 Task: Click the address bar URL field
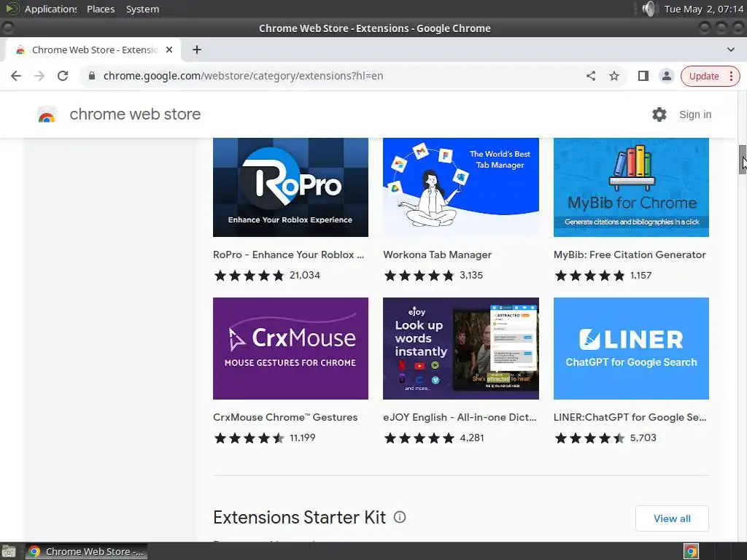tap(333, 76)
